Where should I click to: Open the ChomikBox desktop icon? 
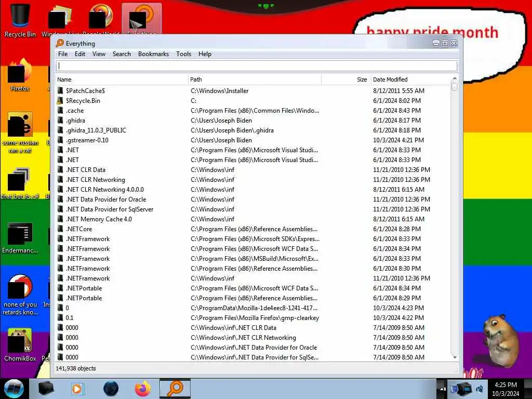click(x=20, y=344)
